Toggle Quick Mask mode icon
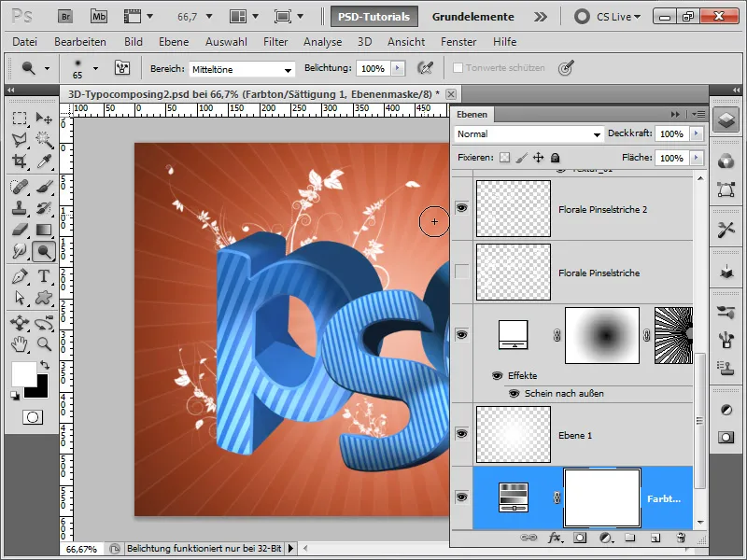Viewport: 747px width, 560px height. pyautogui.click(x=33, y=417)
